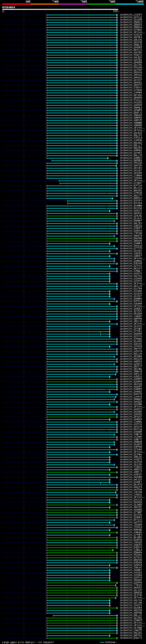Click the UniRef100_B3VIE4 label
The width and height of the screenshot is (146, 644).
click(x=131, y=203)
